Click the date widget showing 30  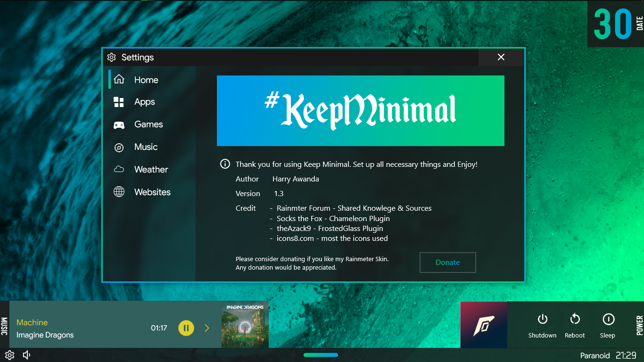[x=616, y=24]
